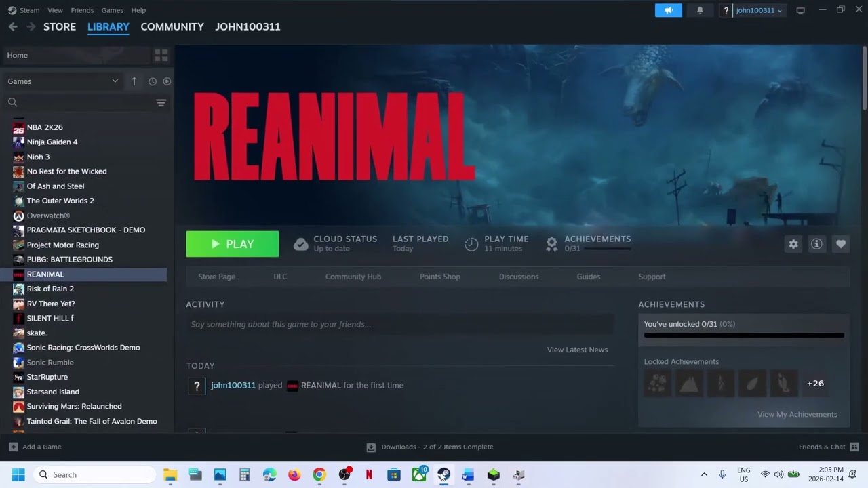Toggle the ready-to-play filter icon
Viewport: 868px width, 488px height.
(167, 81)
